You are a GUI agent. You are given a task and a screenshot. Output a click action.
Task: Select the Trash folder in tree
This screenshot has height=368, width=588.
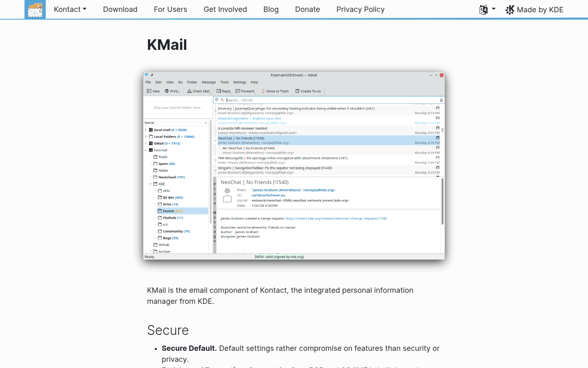pyautogui.click(x=160, y=157)
